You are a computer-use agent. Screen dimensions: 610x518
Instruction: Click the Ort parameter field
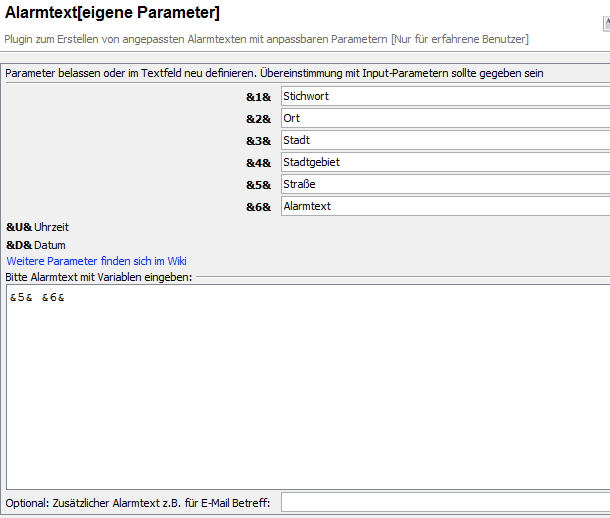click(445, 118)
